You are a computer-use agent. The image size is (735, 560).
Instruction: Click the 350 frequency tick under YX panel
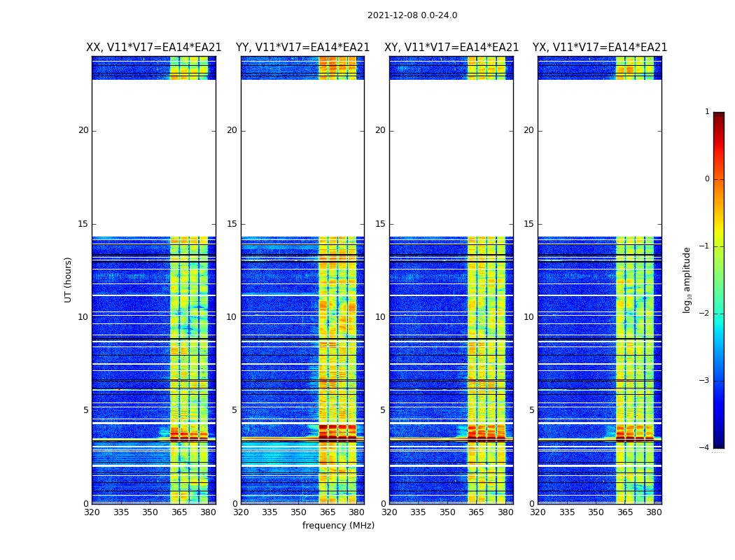(596, 512)
